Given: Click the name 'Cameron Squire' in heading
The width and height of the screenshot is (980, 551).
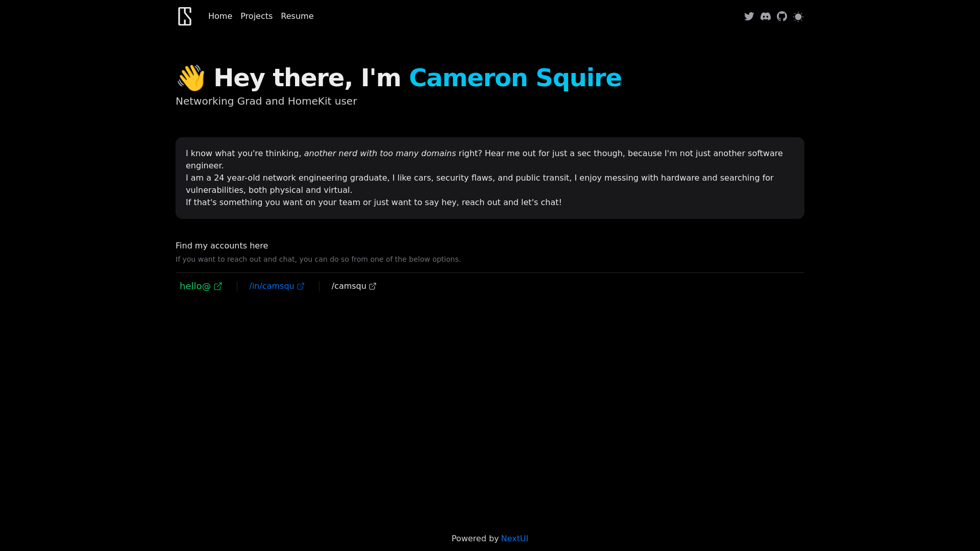Looking at the screenshot, I should point(515,78).
